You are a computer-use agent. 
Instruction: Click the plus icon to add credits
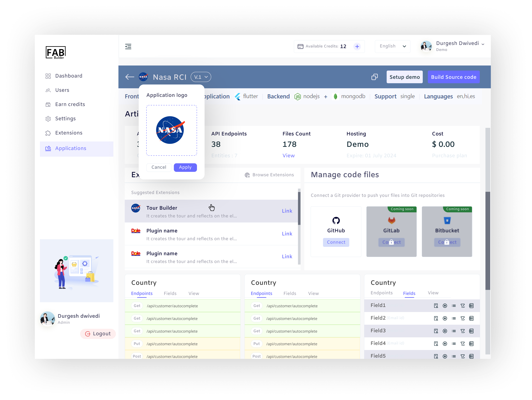(357, 46)
